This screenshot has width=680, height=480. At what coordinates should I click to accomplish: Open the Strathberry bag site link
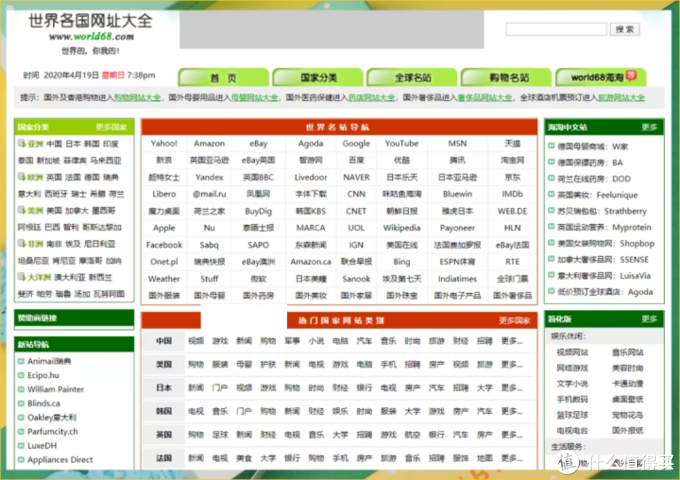click(602, 211)
